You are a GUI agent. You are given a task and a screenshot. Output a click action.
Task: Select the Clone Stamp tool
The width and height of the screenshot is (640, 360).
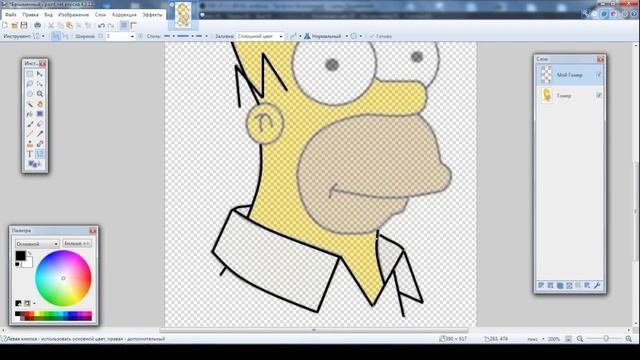(x=30, y=144)
